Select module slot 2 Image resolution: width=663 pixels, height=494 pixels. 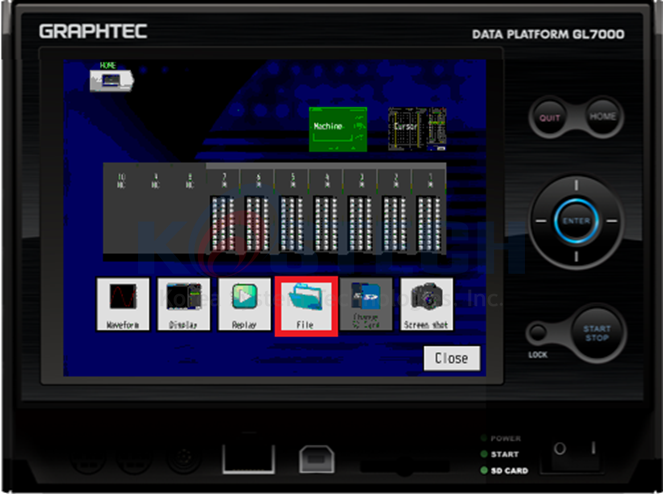click(x=395, y=211)
